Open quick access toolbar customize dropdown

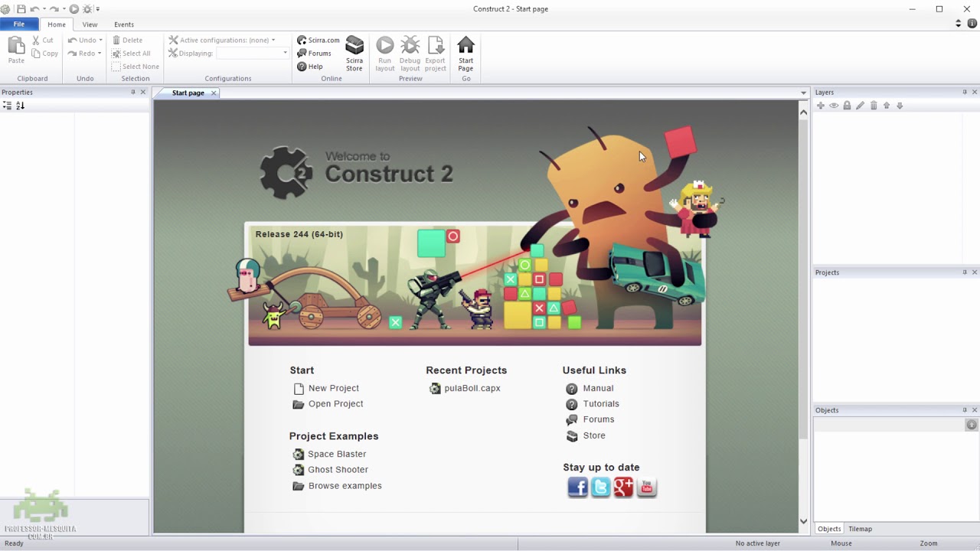pyautogui.click(x=98, y=9)
